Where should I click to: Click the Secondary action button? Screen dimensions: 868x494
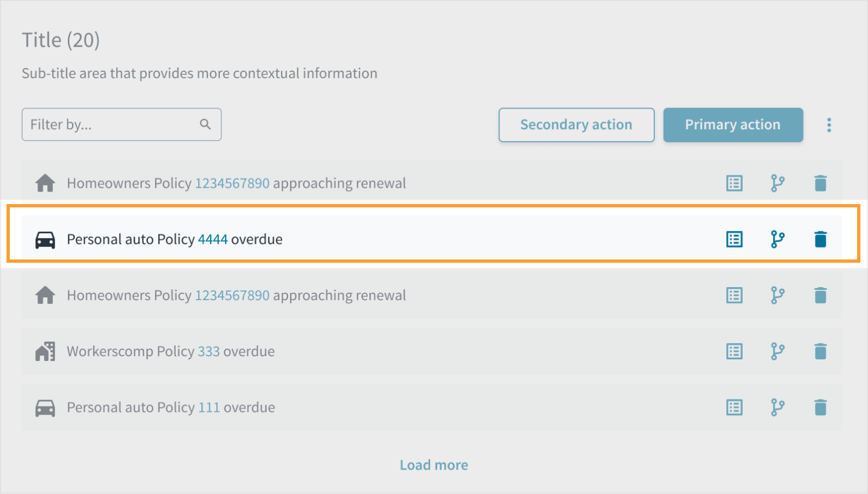pyautogui.click(x=576, y=125)
